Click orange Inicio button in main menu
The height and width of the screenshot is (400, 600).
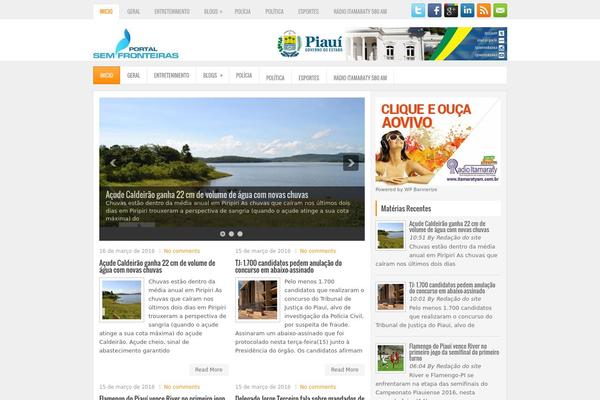click(x=106, y=75)
